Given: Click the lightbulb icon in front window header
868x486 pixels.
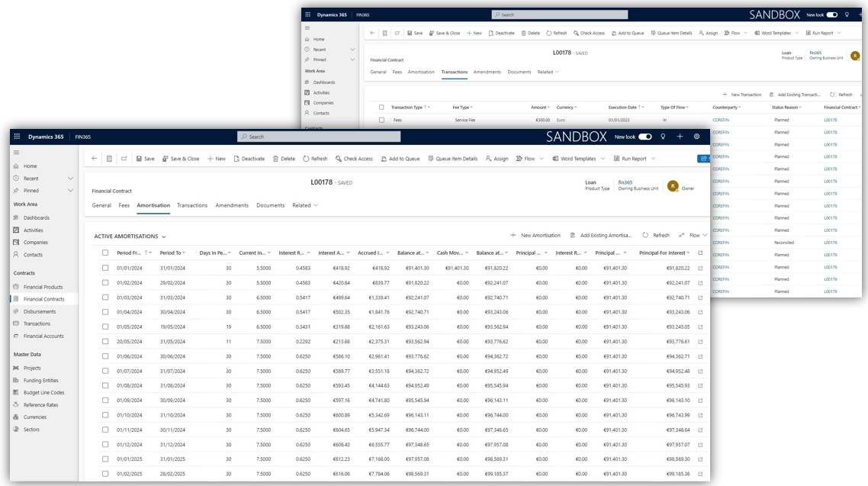Looking at the screenshot, I should (x=663, y=137).
